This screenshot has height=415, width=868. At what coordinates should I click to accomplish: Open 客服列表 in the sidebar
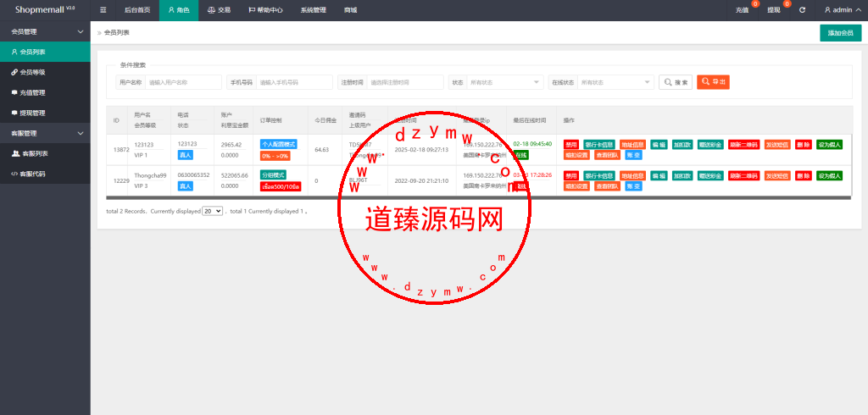[45, 153]
